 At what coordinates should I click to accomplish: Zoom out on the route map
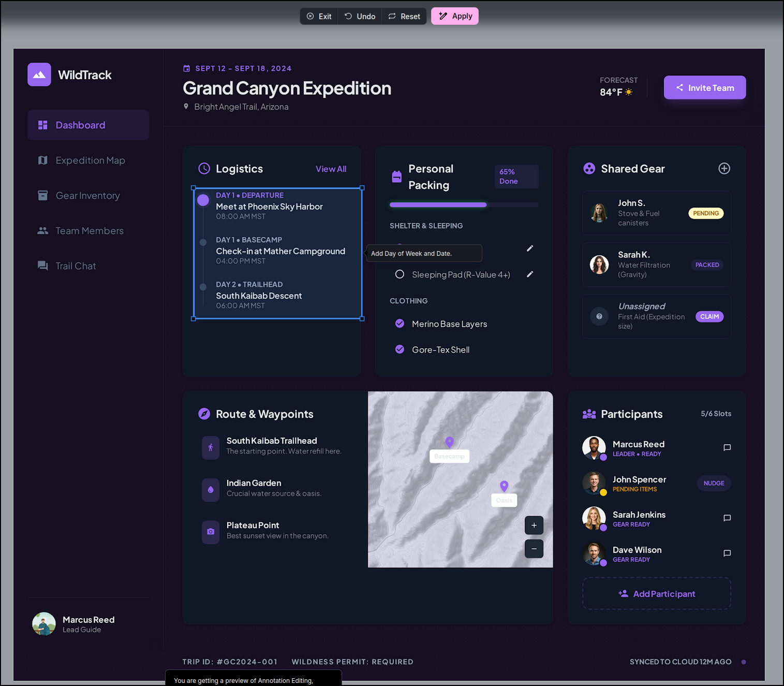(x=534, y=549)
